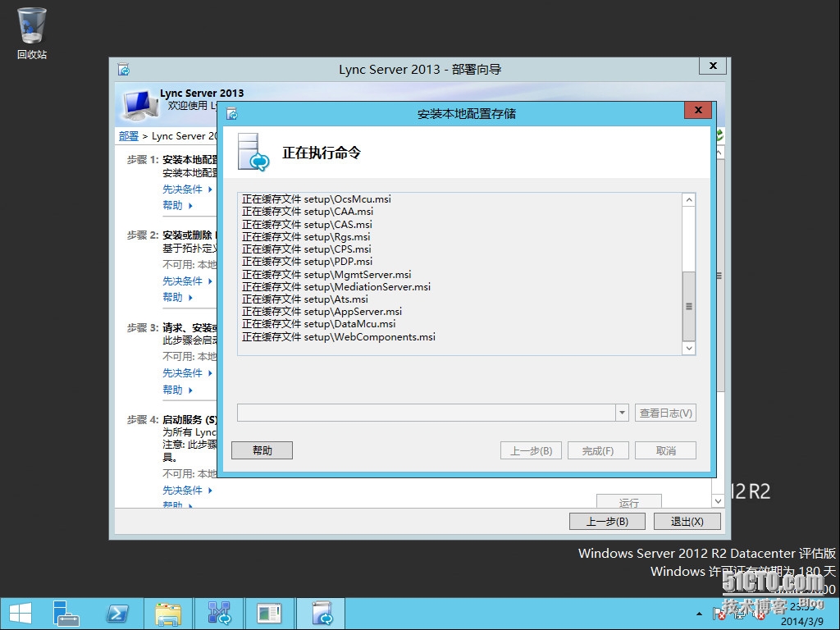Click the 取消 button

click(665, 450)
